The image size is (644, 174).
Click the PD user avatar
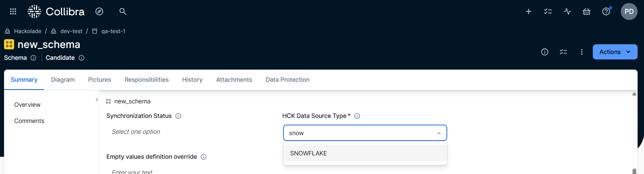pos(629,11)
